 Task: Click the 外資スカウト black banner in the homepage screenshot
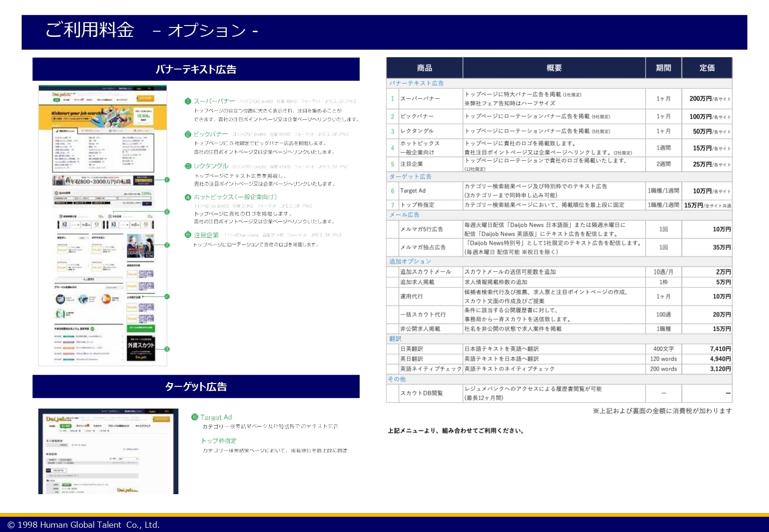[141, 349]
